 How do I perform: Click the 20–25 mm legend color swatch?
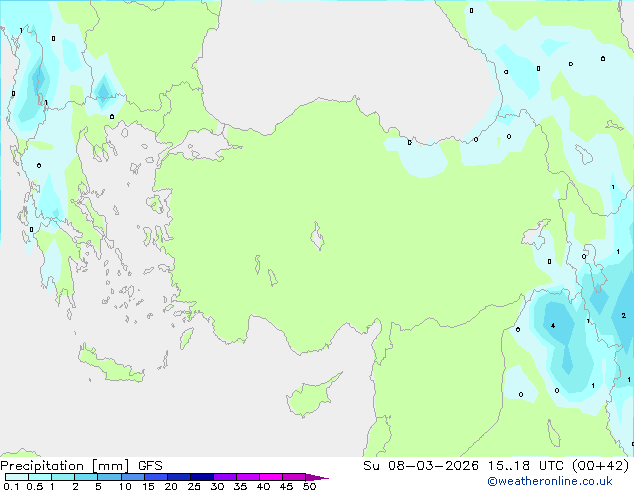(x=179, y=477)
